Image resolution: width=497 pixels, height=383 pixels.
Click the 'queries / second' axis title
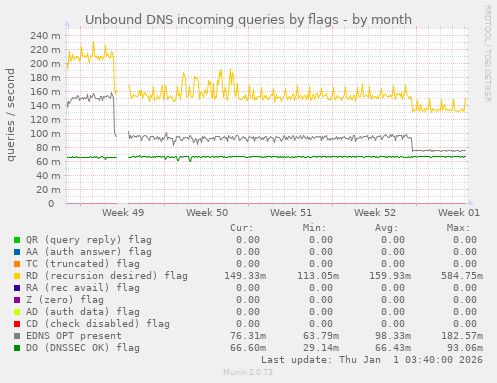(10, 115)
